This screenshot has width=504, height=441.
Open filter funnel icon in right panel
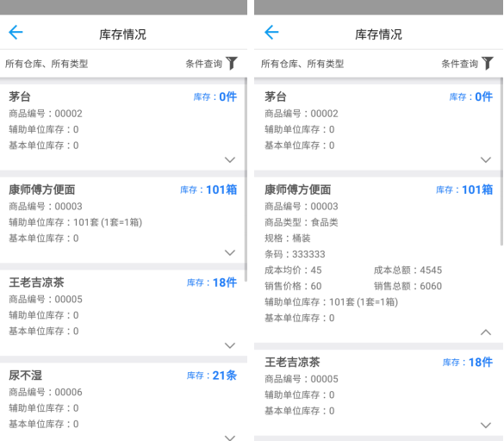488,63
